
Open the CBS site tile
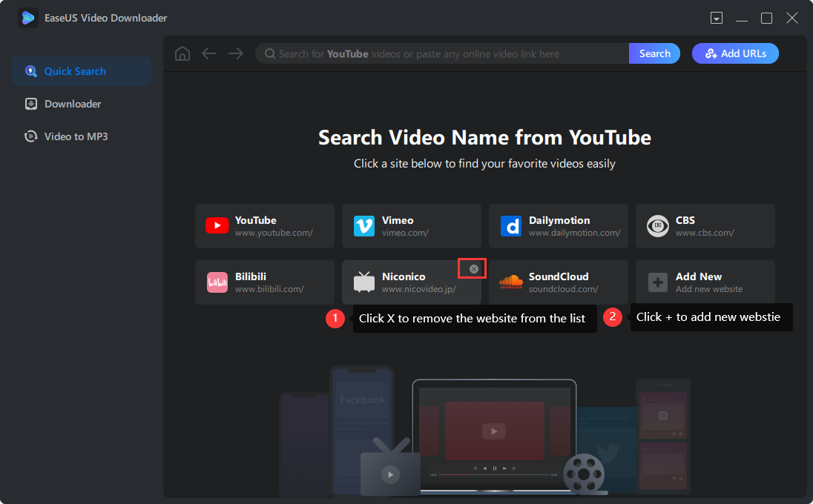click(x=704, y=226)
